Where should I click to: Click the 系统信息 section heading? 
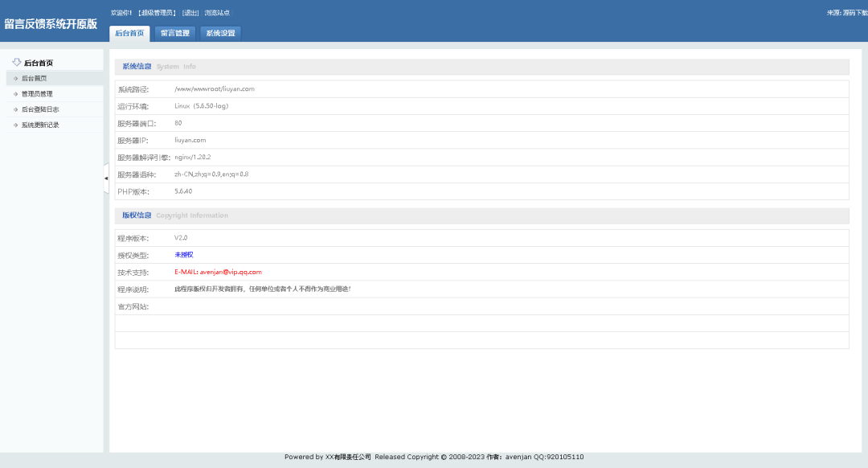pos(137,67)
